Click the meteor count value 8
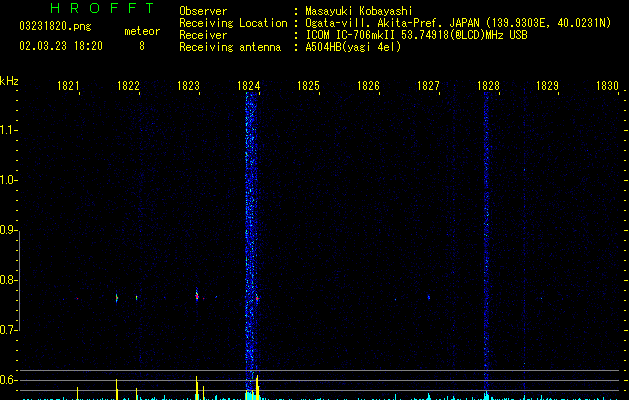This screenshot has width=629, height=400. coord(142,46)
